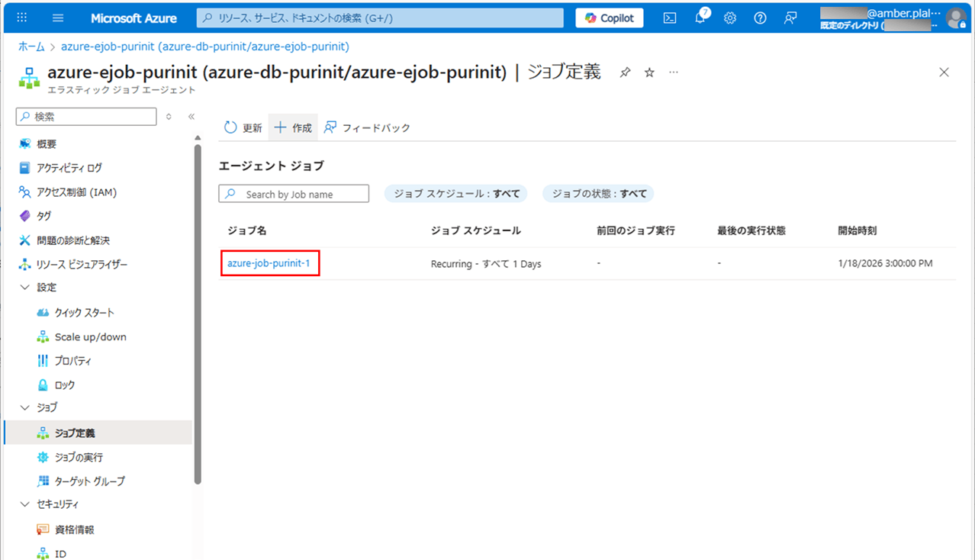Viewport: 975px width, 560px height.
Task: Click the feedback icon in top bar
Action: (x=790, y=18)
